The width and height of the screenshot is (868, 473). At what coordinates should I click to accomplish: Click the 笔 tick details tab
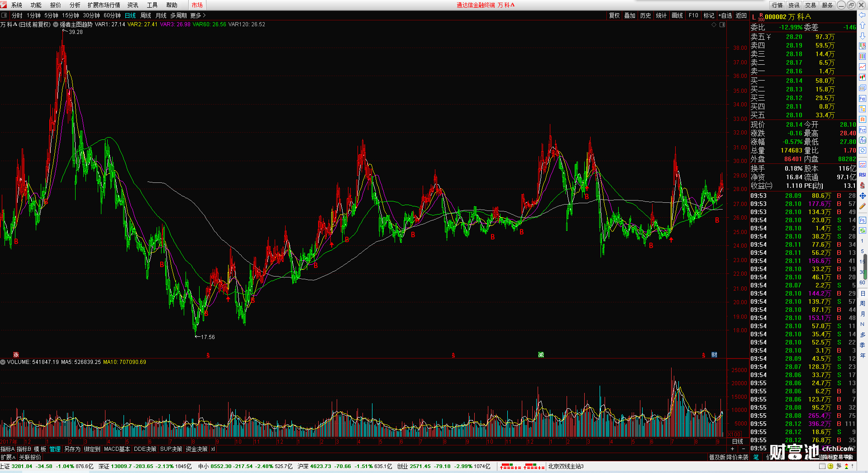tap(756, 457)
